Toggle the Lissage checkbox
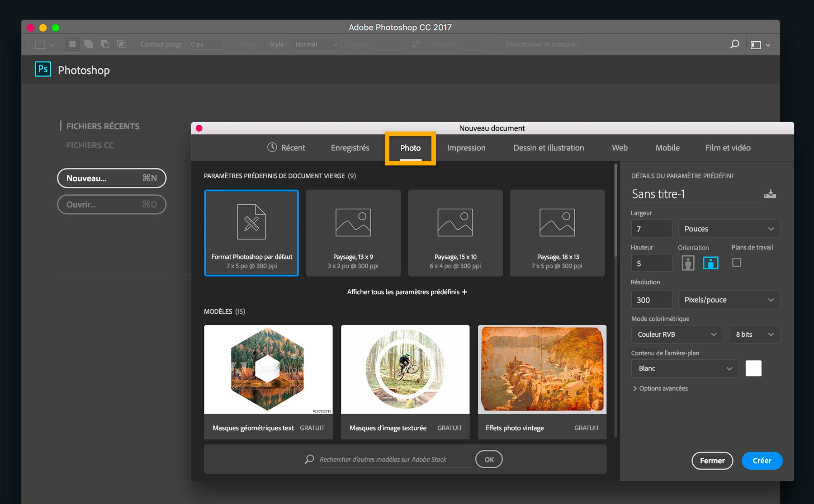 pyautogui.click(x=230, y=44)
